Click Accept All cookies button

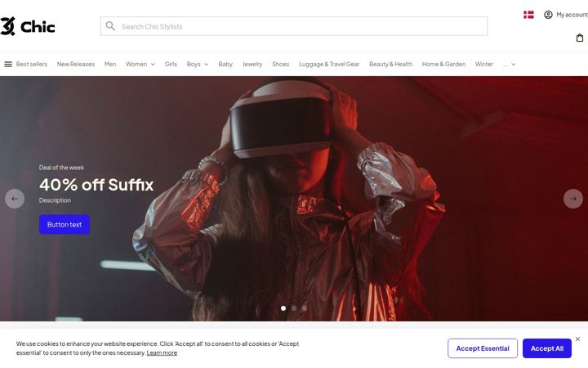(x=547, y=348)
